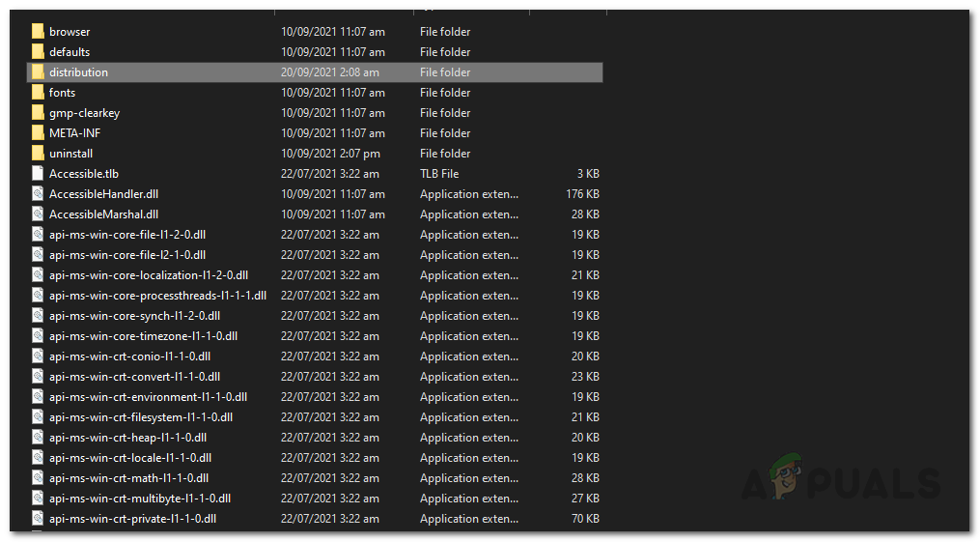Select the defaults folder name
The image size is (980, 542).
tap(70, 52)
